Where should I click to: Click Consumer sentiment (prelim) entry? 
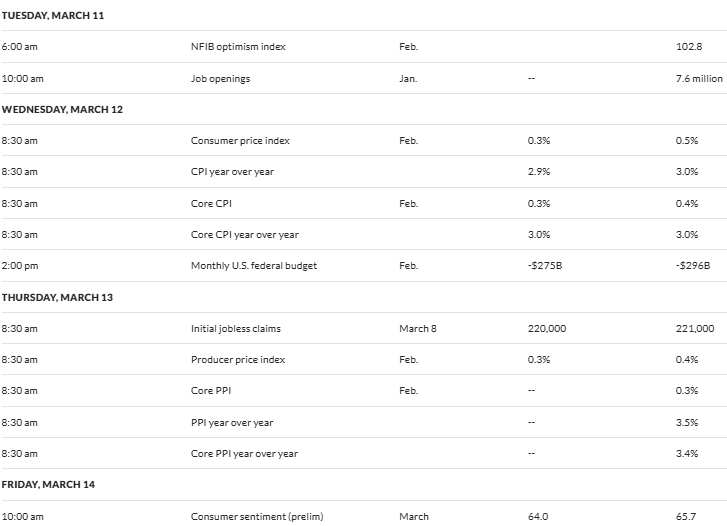tap(257, 517)
